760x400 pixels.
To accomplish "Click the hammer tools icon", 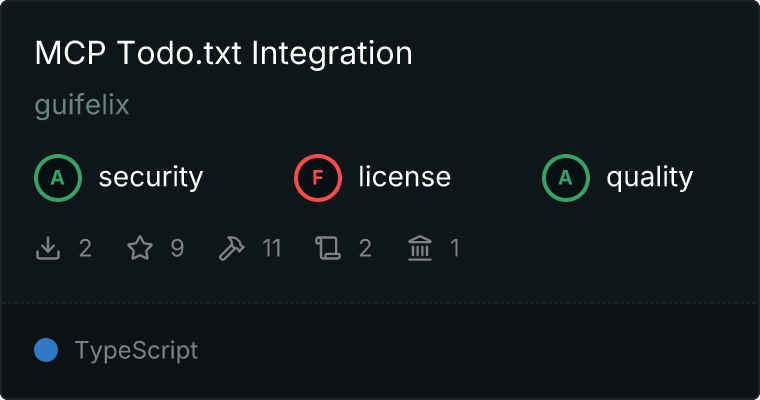I will pos(231,248).
